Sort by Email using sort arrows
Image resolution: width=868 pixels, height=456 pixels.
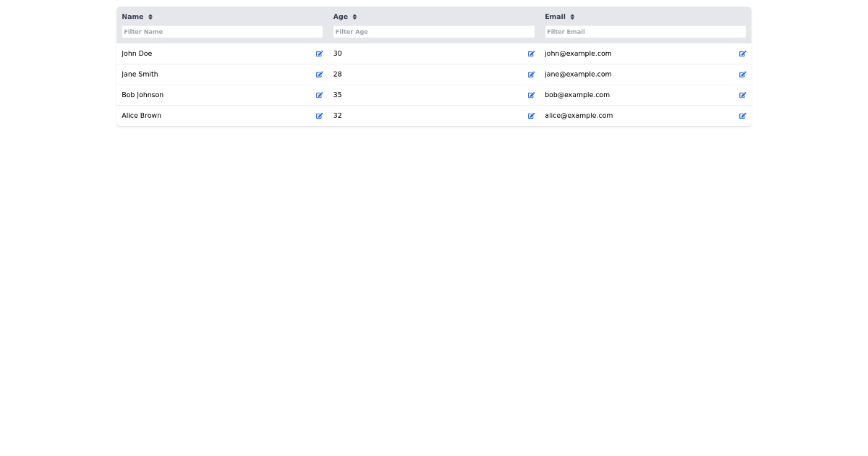click(x=572, y=17)
